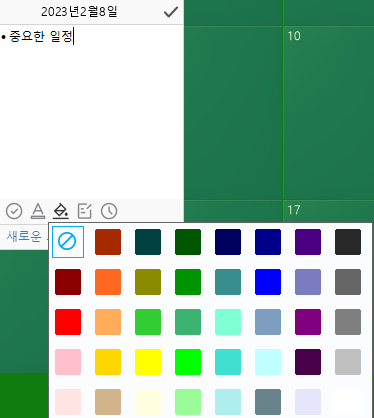Image resolution: width=374 pixels, height=418 pixels.
Task: Pick the muted teal swatch
Action: click(x=228, y=282)
